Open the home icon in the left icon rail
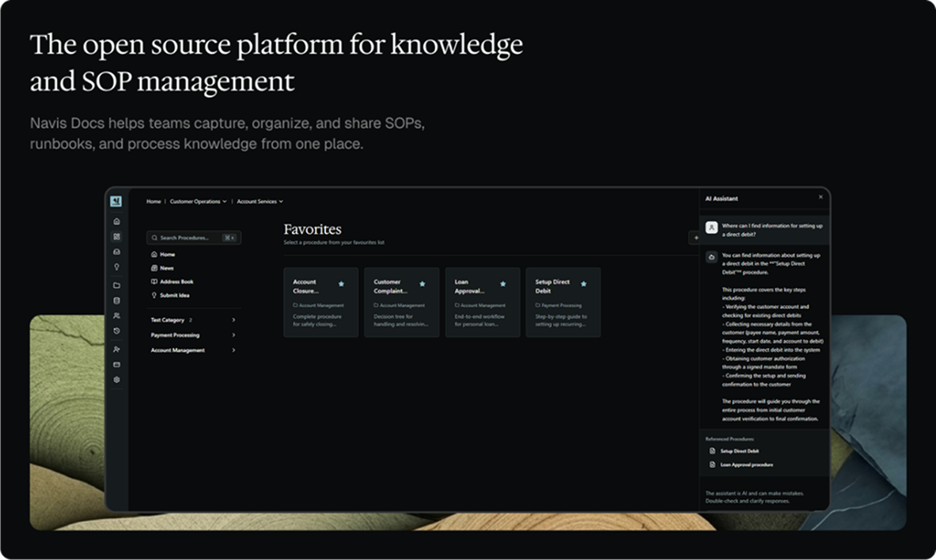The width and height of the screenshot is (936, 560). pyautogui.click(x=116, y=221)
